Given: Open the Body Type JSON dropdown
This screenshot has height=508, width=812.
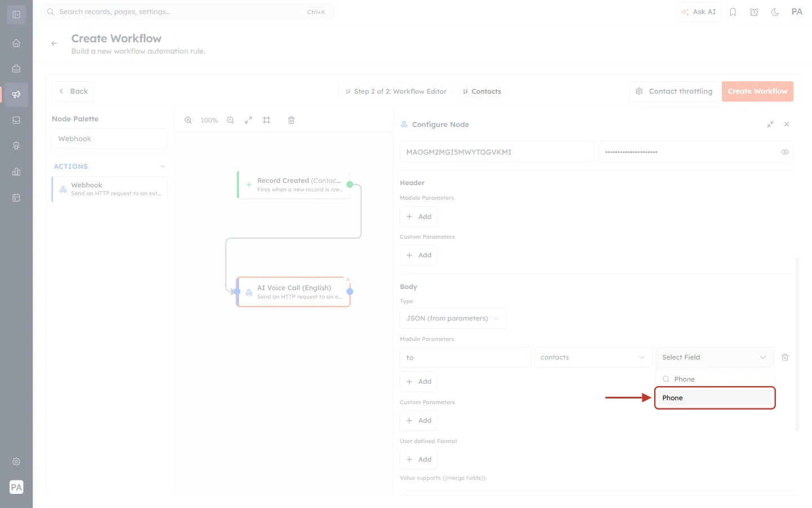Looking at the screenshot, I should [x=453, y=318].
